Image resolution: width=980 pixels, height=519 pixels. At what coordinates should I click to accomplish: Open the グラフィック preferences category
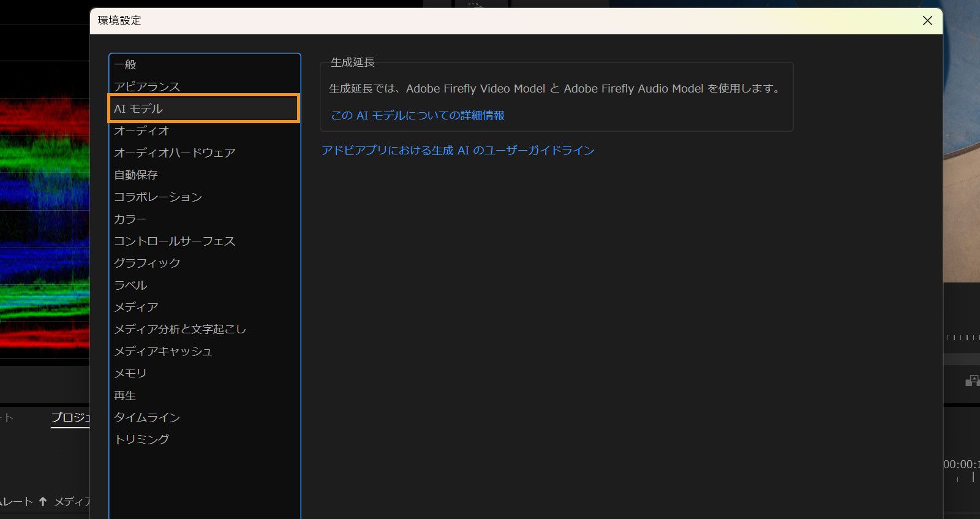pos(205,263)
